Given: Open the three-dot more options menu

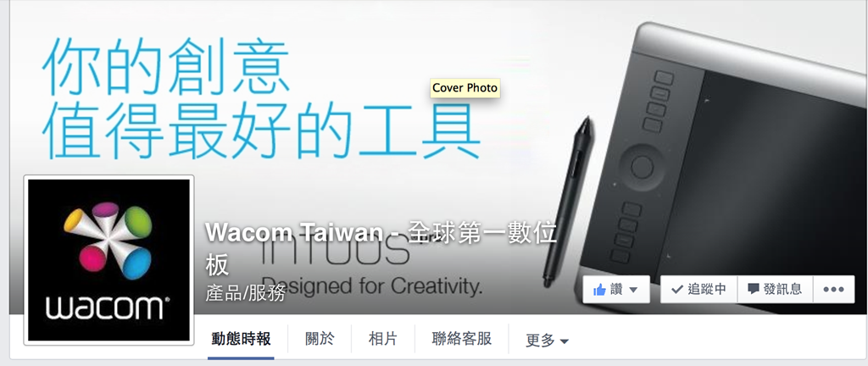Looking at the screenshot, I should 833,289.
